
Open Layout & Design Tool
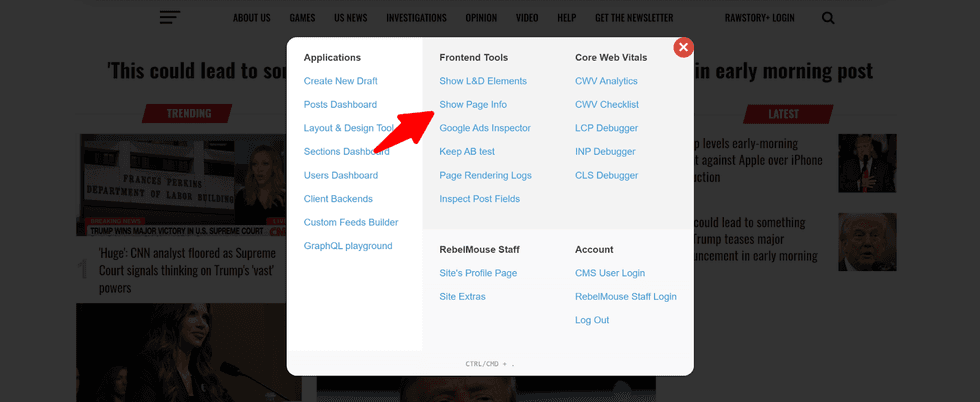coord(349,128)
